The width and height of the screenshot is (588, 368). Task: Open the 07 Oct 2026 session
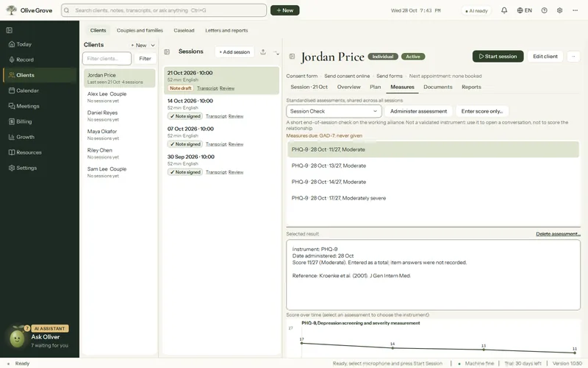221,136
